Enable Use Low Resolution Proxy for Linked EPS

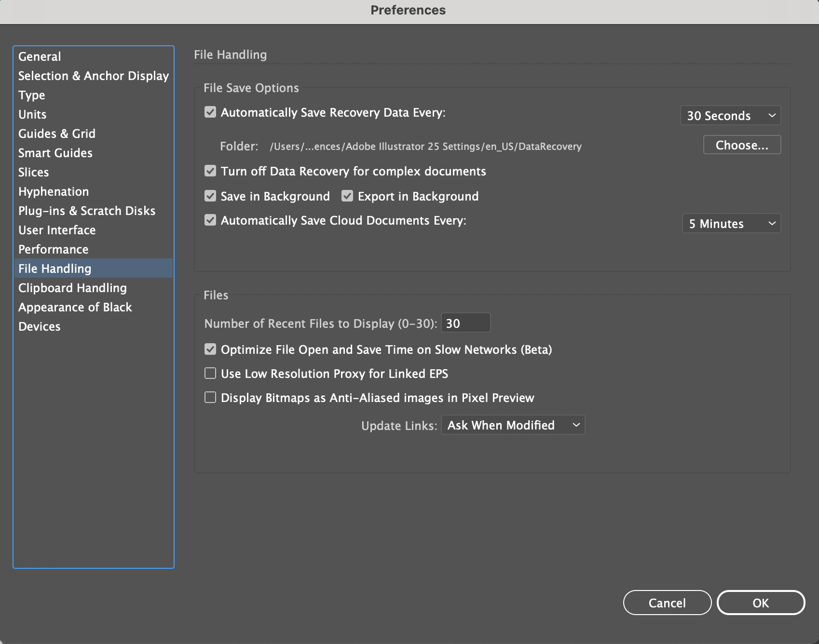(x=210, y=373)
